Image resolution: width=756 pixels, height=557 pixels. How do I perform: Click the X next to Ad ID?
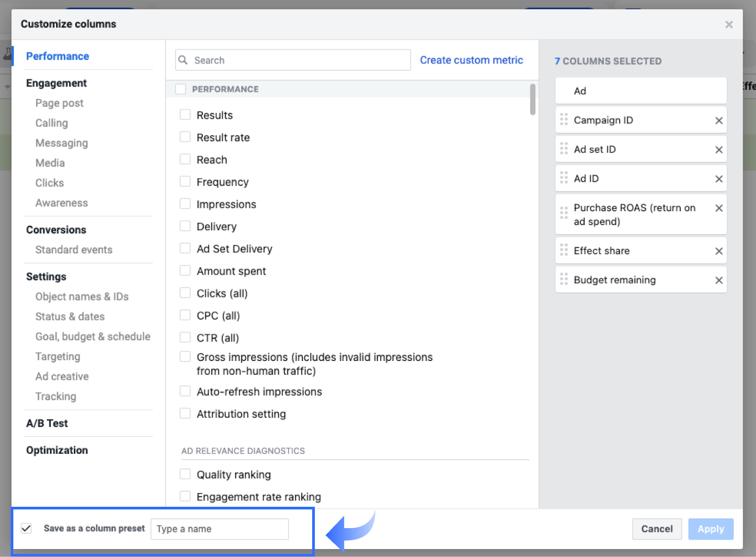719,179
